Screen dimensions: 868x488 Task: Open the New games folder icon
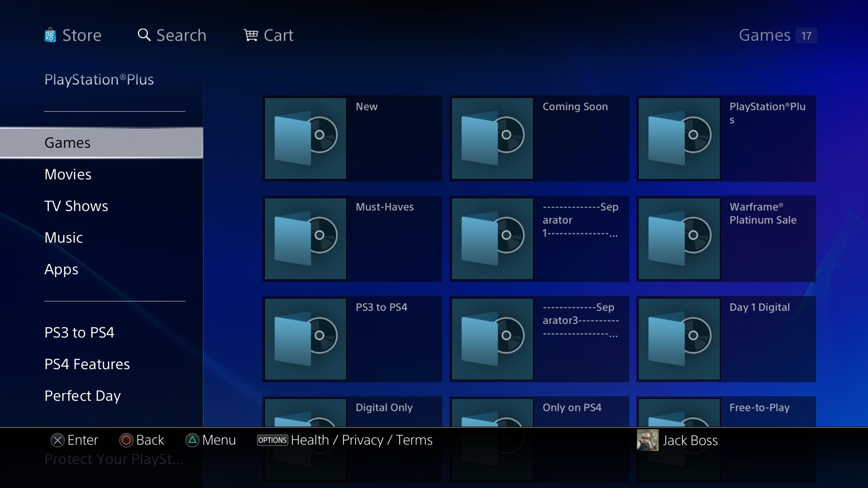306,139
